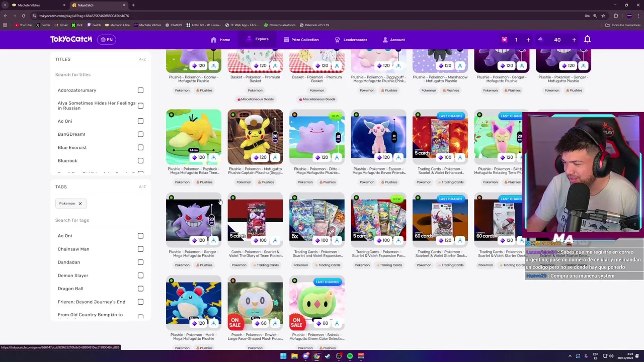Click the player icon on Captain Pikachu card
Image resolution: width=644 pixels, height=362 pixels.
point(275,157)
